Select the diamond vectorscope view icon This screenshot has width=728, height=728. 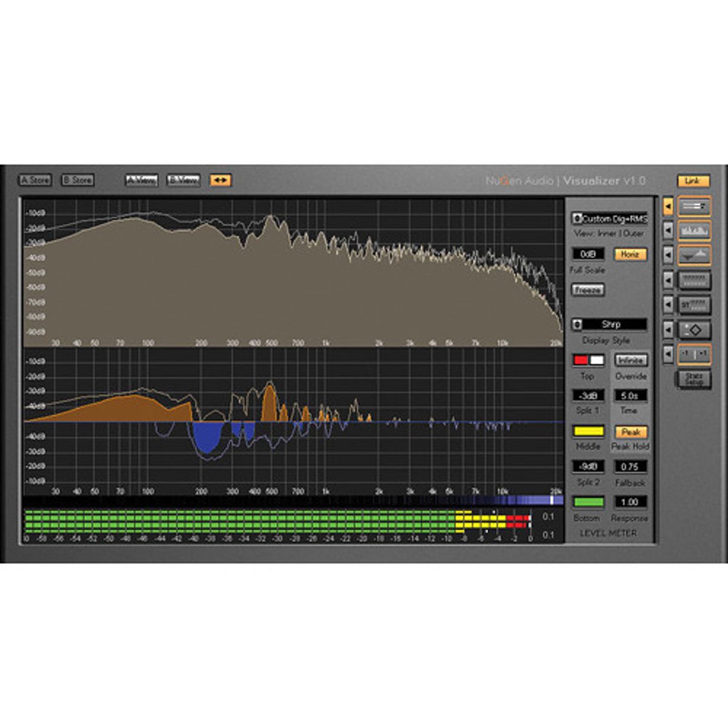[694, 329]
